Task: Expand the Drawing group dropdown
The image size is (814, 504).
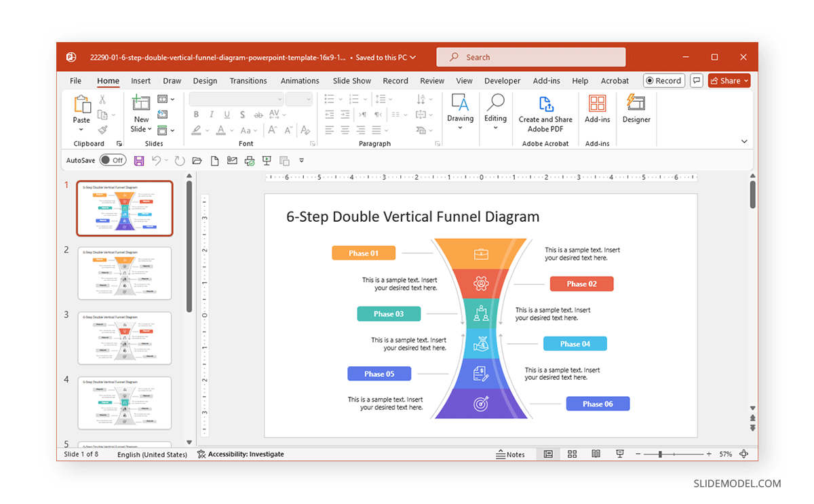Action: 460,128
